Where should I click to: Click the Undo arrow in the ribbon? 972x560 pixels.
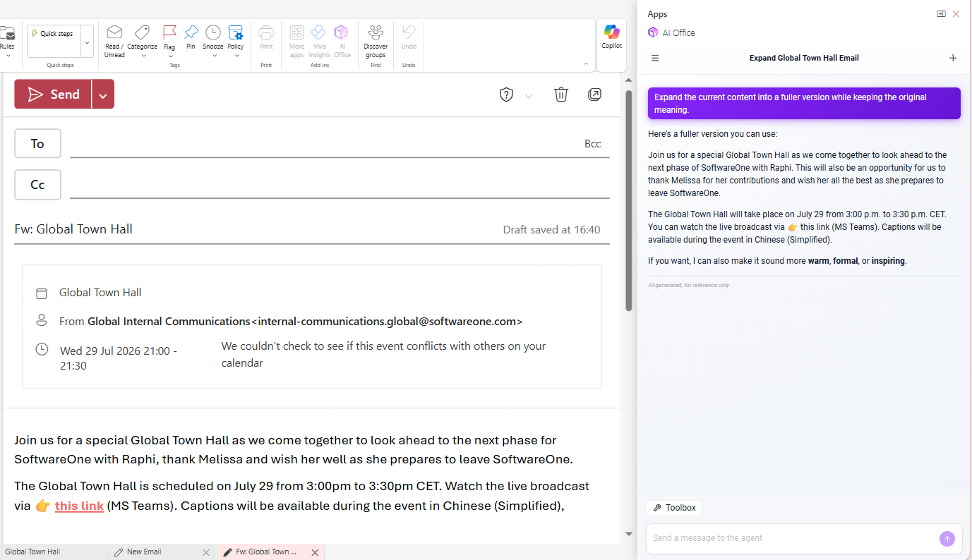(409, 32)
